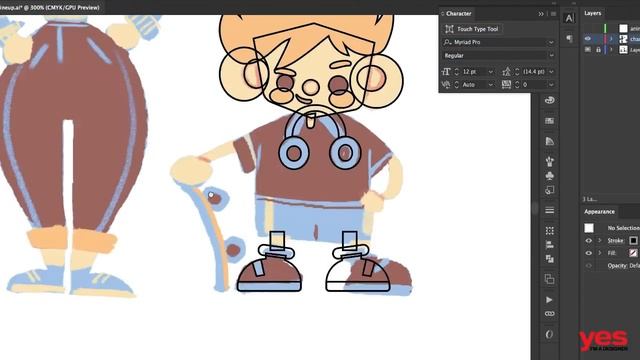Open the Symbols panel club icon
This screenshot has width=640, height=360.
click(549, 176)
